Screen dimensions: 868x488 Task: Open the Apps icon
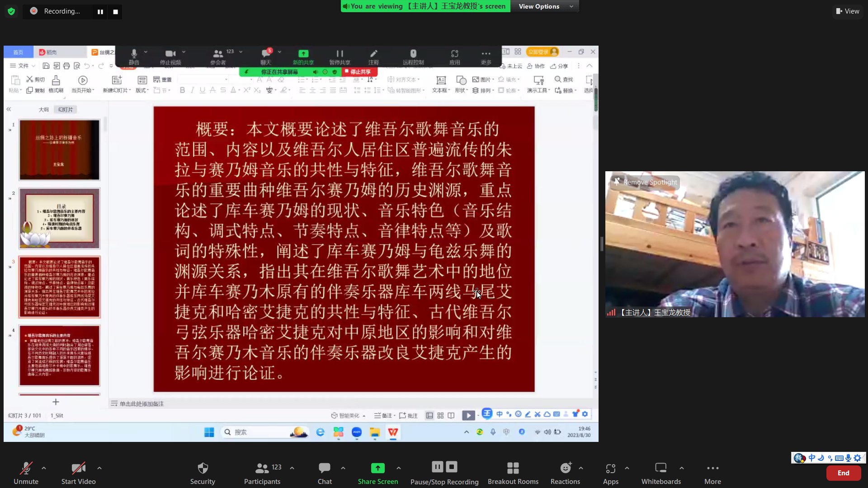pyautogui.click(x=610, y=469)
